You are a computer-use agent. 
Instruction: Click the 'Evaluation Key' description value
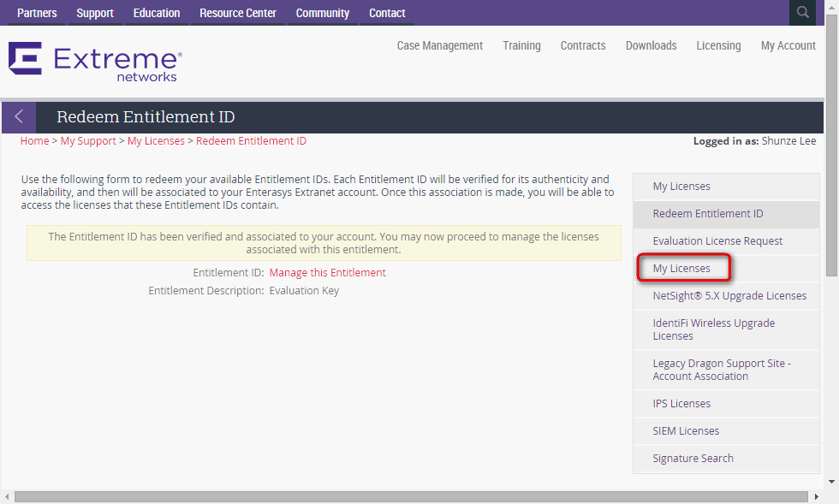tap(304, 291)
